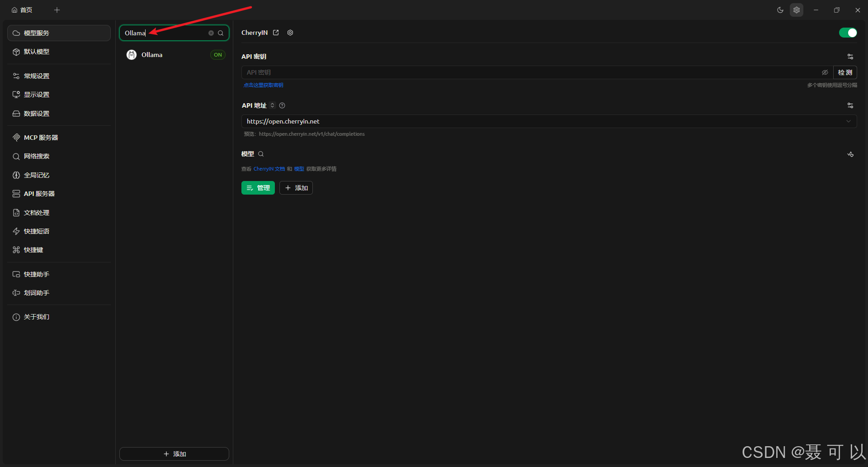Open CherryIN 文档 link
This screenshot has height=467, width=868.
click(269, 169)
